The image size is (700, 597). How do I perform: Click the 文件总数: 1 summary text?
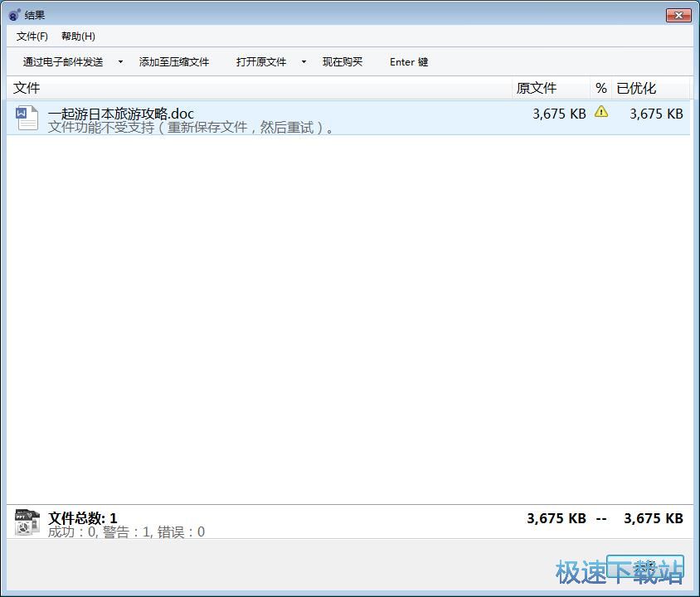[83, 518]
